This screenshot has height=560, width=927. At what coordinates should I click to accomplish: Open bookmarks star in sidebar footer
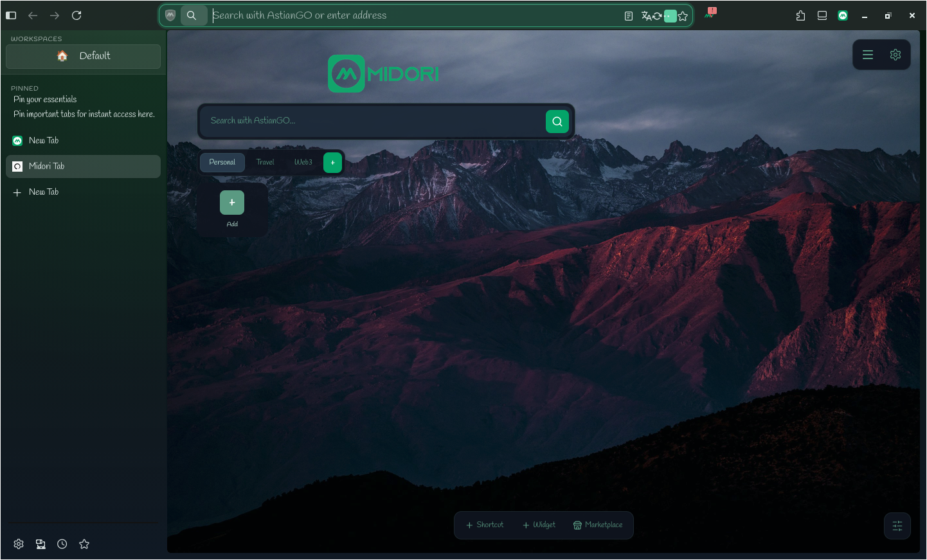pyautogui.click(x=84, y=544)
